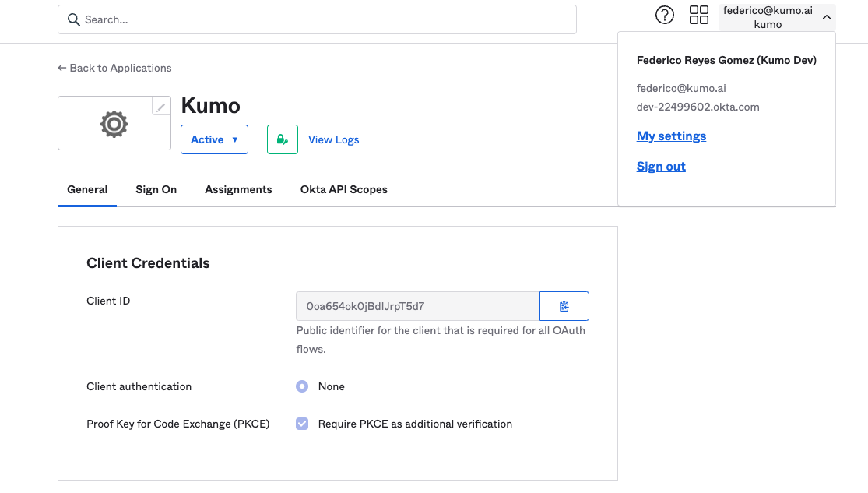Image resolution: width=868 pixels, height=493 pixels.
Task: Open the Okta API Scopes tab
Action: point(344,189)
